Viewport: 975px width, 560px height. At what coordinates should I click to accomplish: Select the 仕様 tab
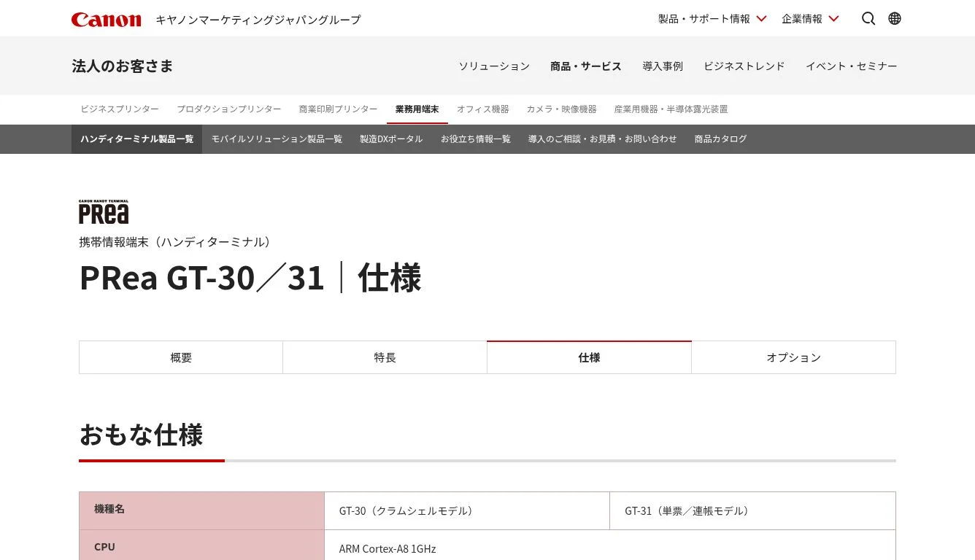590,357
